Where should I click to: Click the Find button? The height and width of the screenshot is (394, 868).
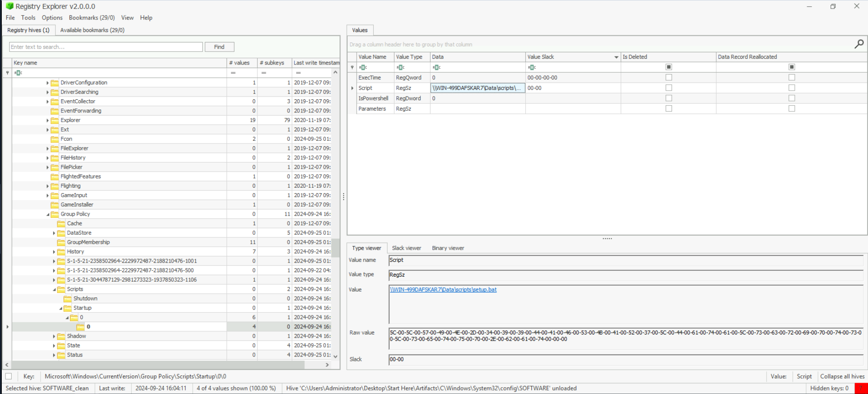(219, 47)
